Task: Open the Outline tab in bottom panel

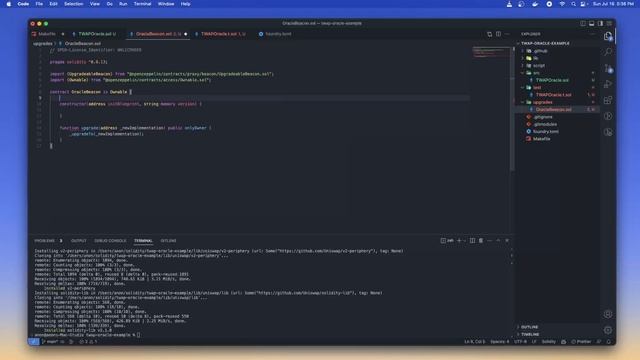Action: pyautogui.click(x=168, y=241)
